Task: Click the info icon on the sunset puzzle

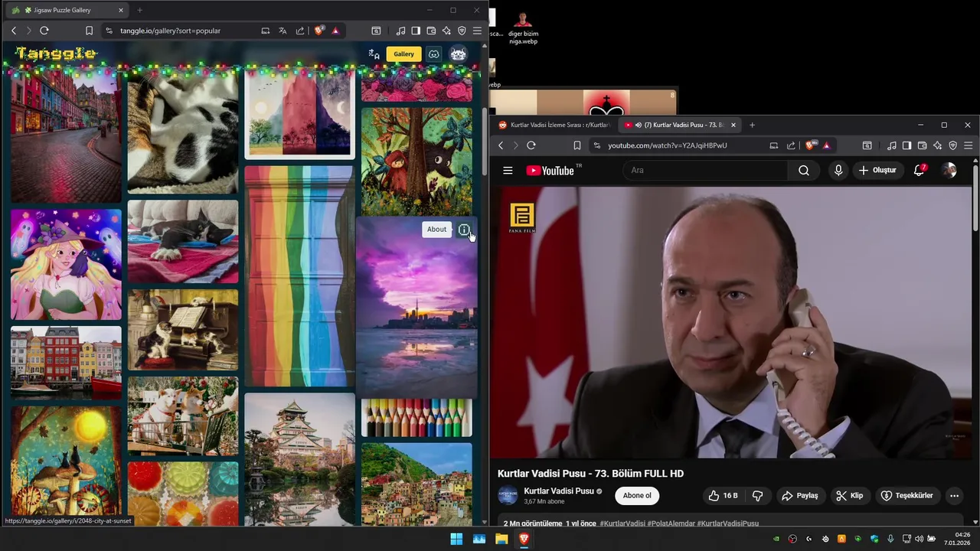Action: (x=464, y=230)
